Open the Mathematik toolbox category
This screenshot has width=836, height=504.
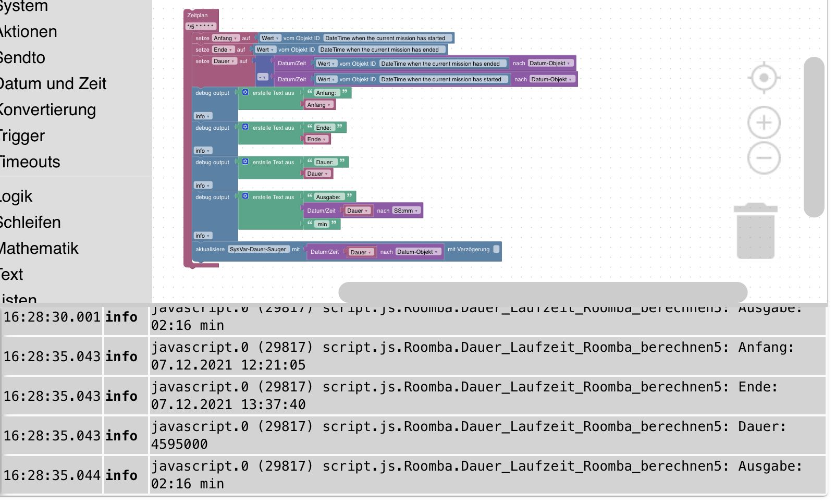click(x=39, y=249)
